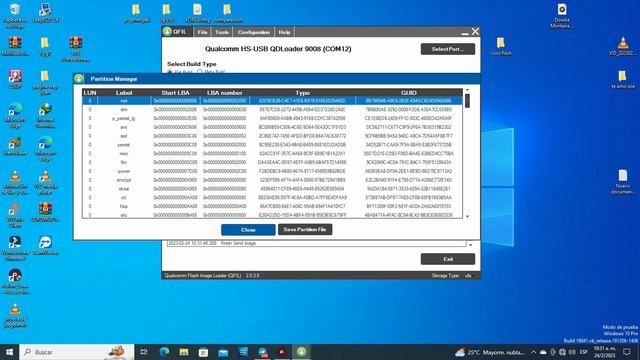
Task: Open the Recycle Bin desktop icon
Action: pos(15,15)
